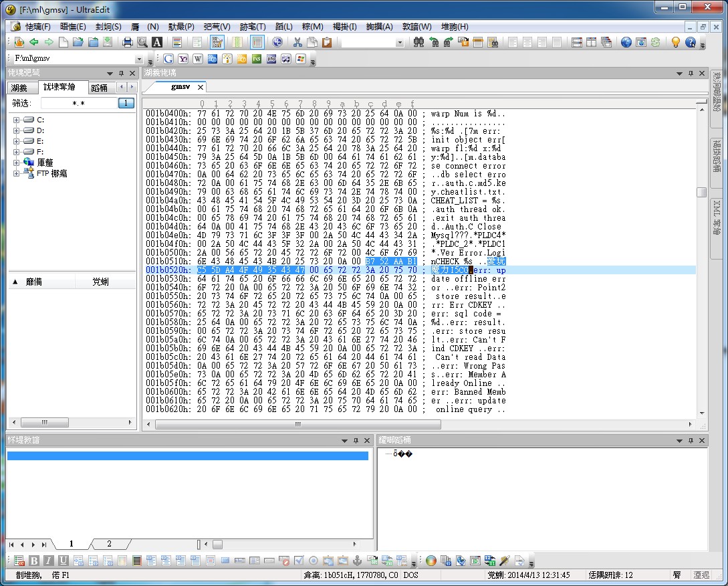Open the F:\ml\gmsv path dropdown
The width and height of the screenshot is (728, 586).
139,59
